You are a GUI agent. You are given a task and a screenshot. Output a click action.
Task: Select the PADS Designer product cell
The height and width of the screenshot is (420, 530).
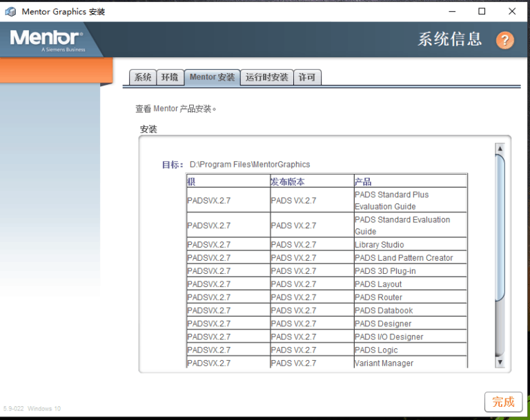coord(411,323)
